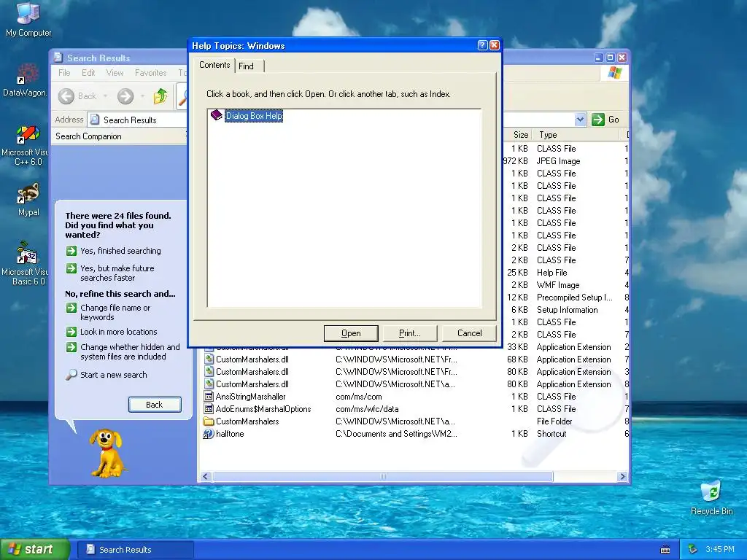The height and width of the screenshot is (560, 747).
Task: Click the taskbar keyboard tray icon
Action: [665, 550]
